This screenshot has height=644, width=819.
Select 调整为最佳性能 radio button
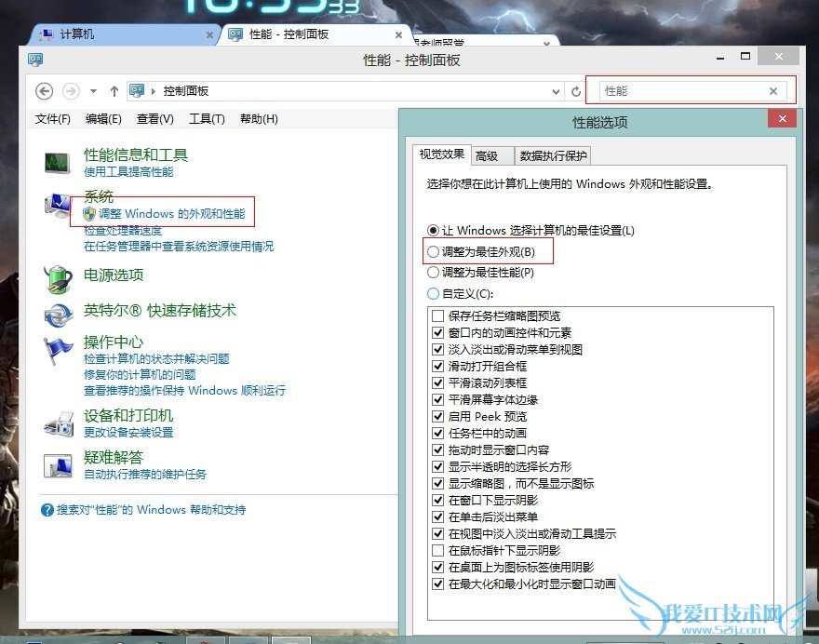tap(433, 272)
